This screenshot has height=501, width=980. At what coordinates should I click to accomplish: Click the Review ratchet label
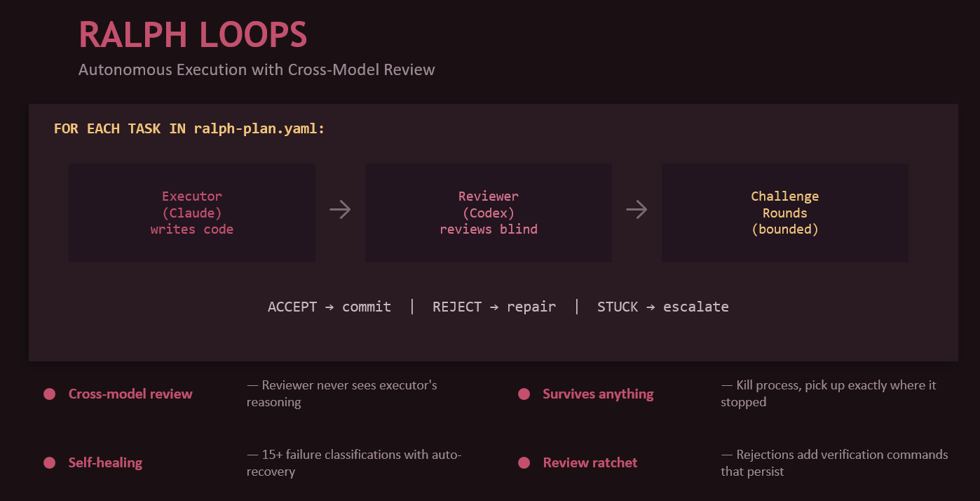pyautogui.click(x=590, y=463)
